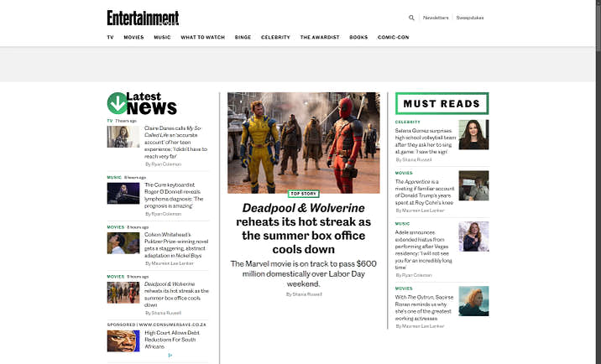Open Selena Gomez volleyball team article
Viewport: 601px width, 364px height.
426,141
